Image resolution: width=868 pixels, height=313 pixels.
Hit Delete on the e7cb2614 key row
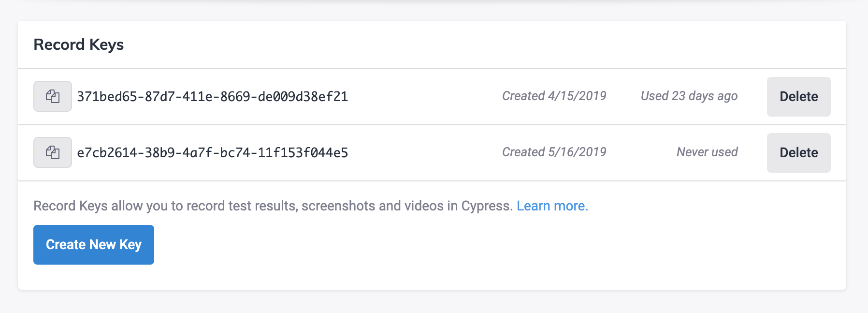click(798, 152)
